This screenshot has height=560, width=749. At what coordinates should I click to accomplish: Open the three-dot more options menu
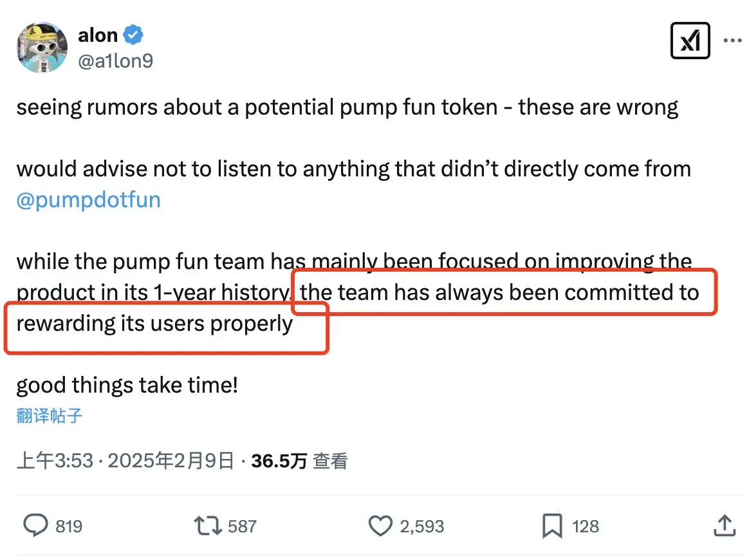point(732,41)
